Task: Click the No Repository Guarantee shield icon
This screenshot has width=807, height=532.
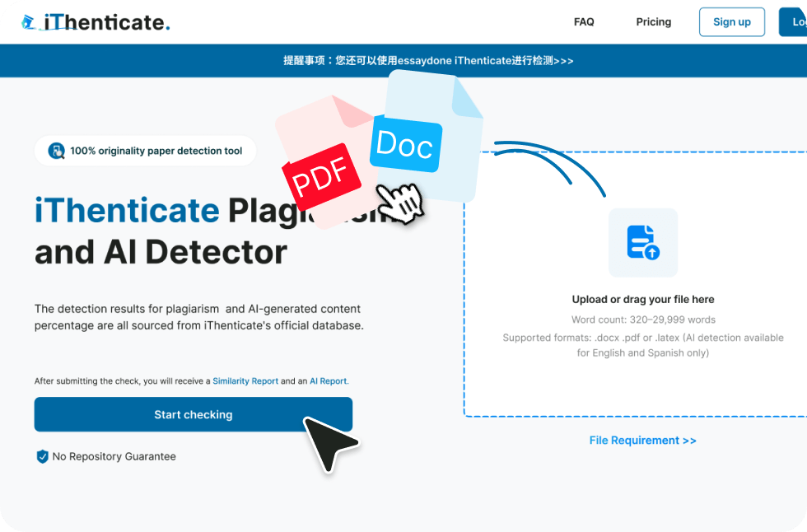Action: tap(42, 456)
